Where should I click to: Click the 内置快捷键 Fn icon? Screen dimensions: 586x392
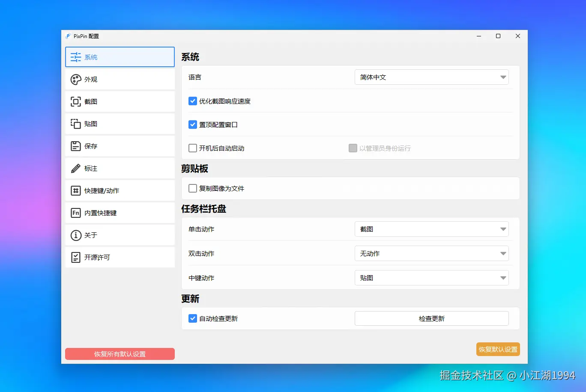(x=76, y=213)
